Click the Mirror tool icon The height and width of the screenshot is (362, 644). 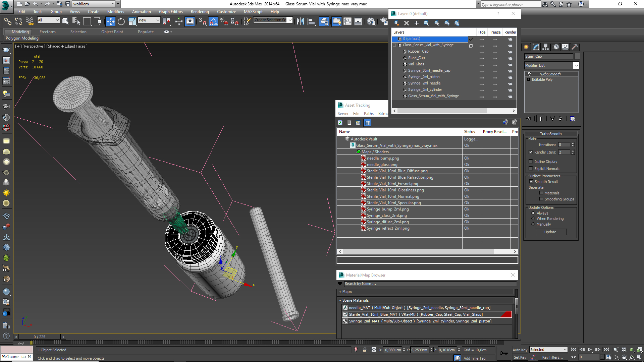click(300, 22)
